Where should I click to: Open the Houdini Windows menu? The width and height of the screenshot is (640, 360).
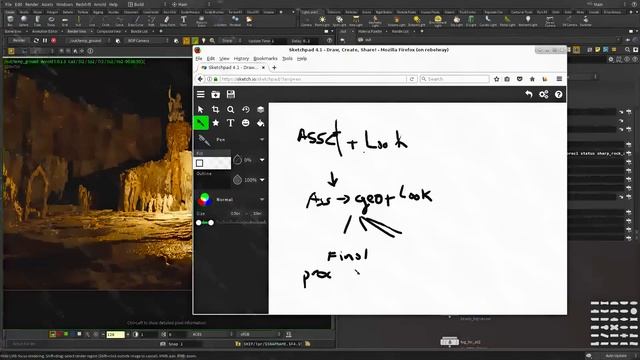click(64, 4)
